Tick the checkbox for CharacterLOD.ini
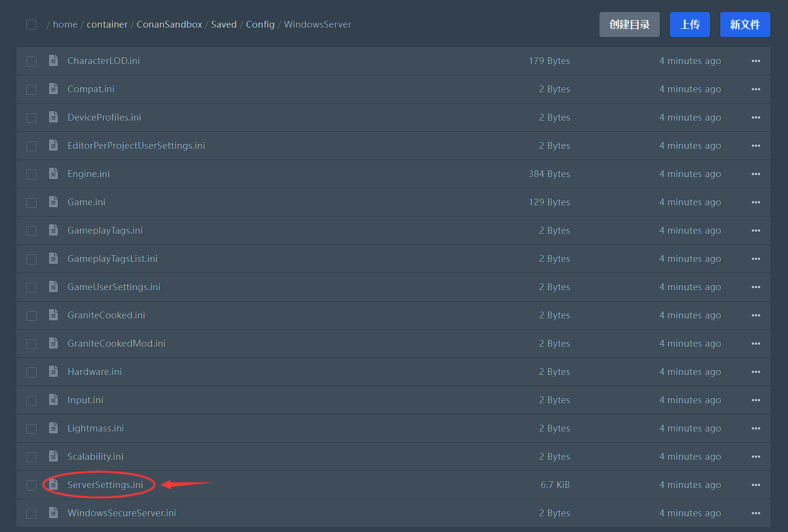 coord(31,62)
